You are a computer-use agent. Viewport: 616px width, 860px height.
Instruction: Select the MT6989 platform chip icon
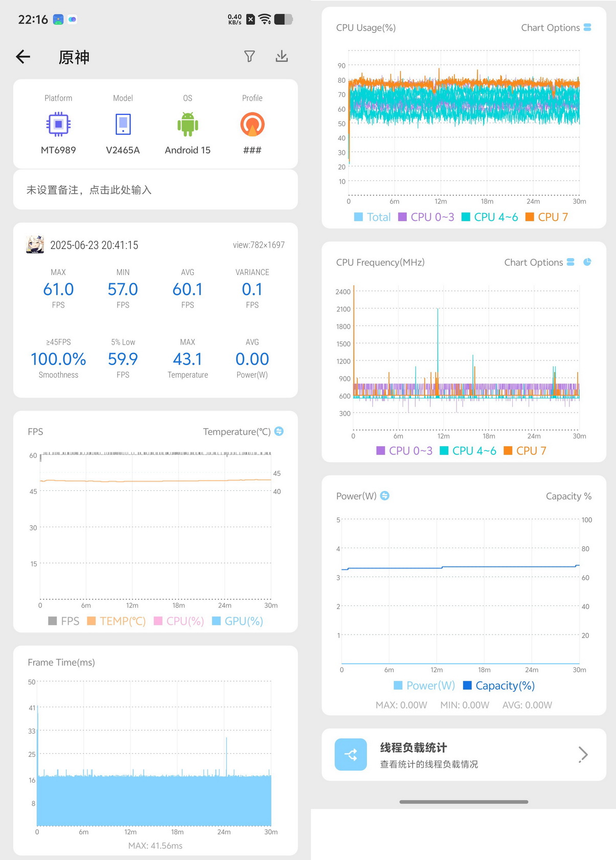(58, 124)
